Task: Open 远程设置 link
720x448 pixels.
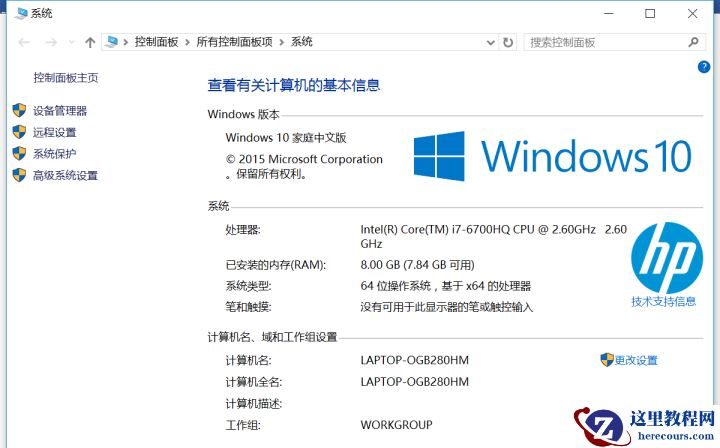Action: pos(55,132)
